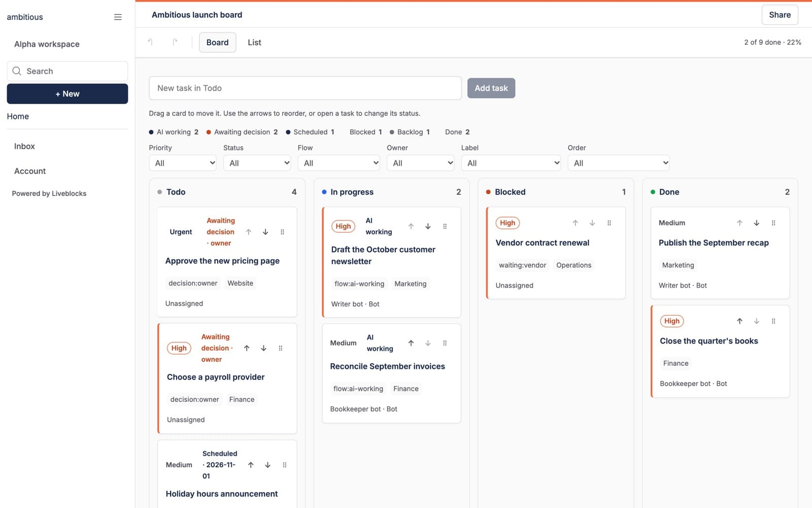Open the Label filter dropdown

[x=511, y=163]
